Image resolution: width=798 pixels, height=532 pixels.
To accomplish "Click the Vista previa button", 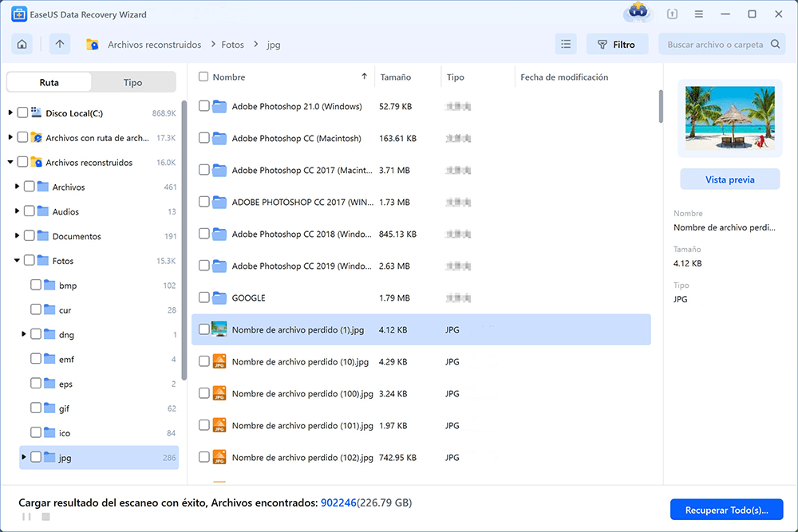I will tap(730, 179).
